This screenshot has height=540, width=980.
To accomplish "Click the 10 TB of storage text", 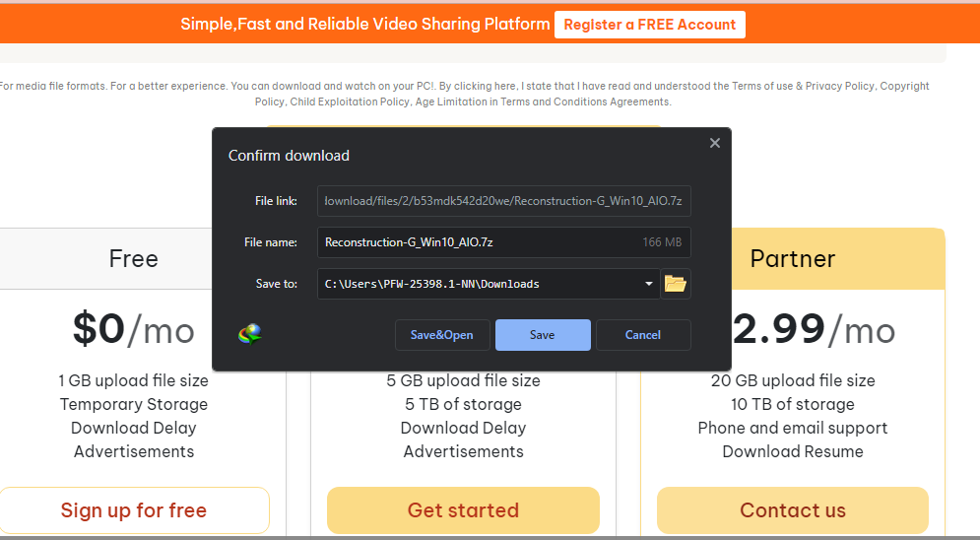I will 793,404.
